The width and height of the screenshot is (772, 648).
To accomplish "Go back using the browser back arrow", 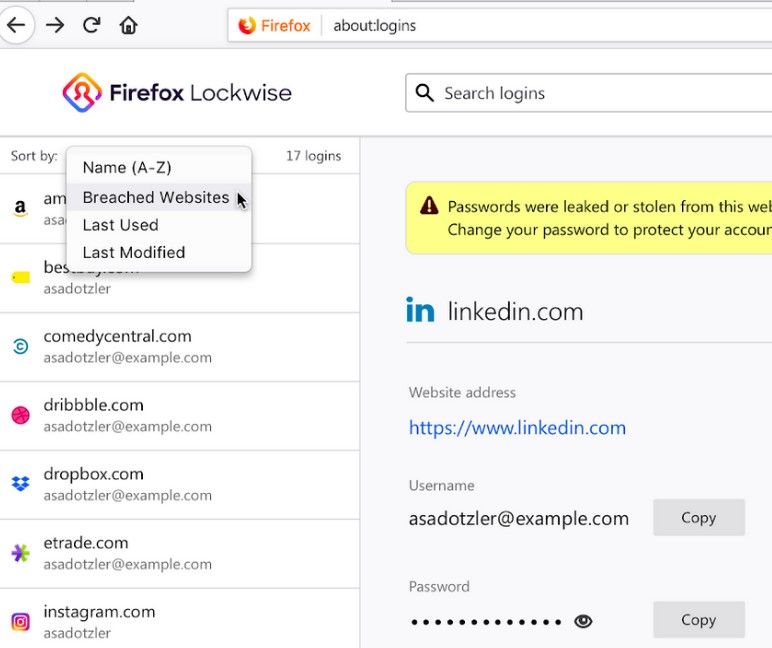I will [16, 25].
